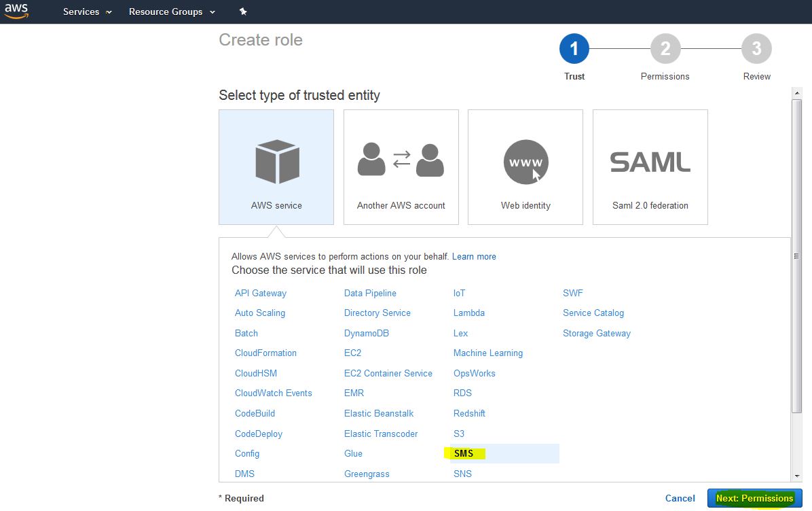The image size is (812, 511).
Task: Click the pin shortcut icon in navbar
Action: tap(244, 12)
